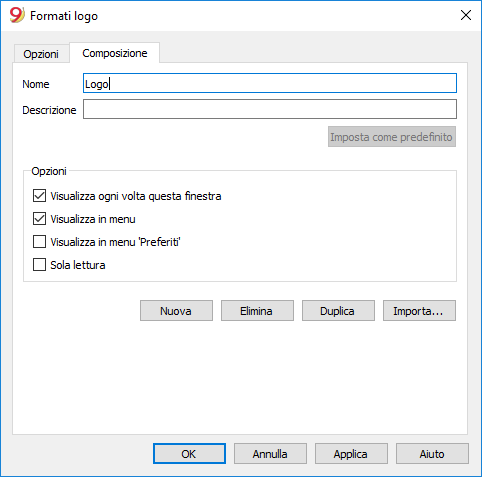Enable Visualizza in menu 'Preferiti'

point(39,242)
